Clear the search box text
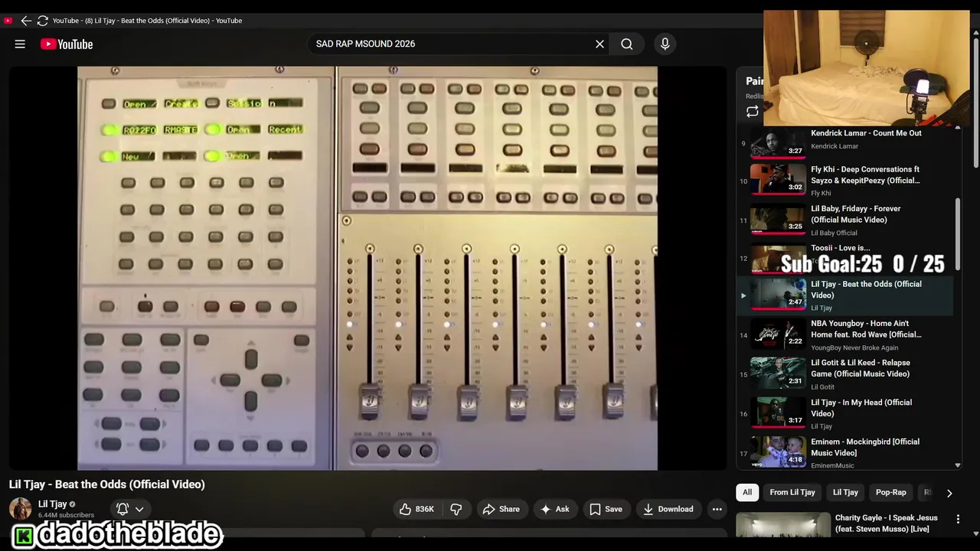This screenshot has width=980, height=551. (x=599, y=44)
